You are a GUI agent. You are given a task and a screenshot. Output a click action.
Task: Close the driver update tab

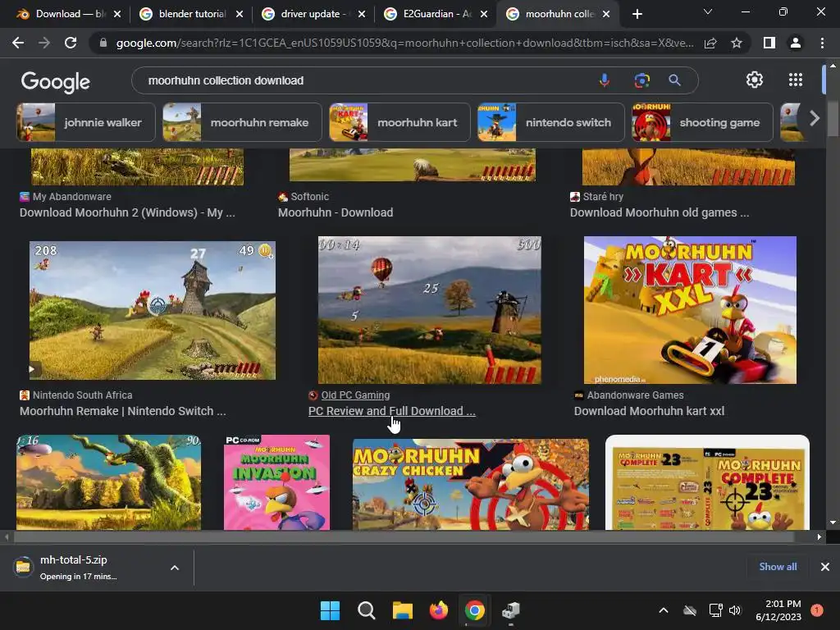click(362, 14)
